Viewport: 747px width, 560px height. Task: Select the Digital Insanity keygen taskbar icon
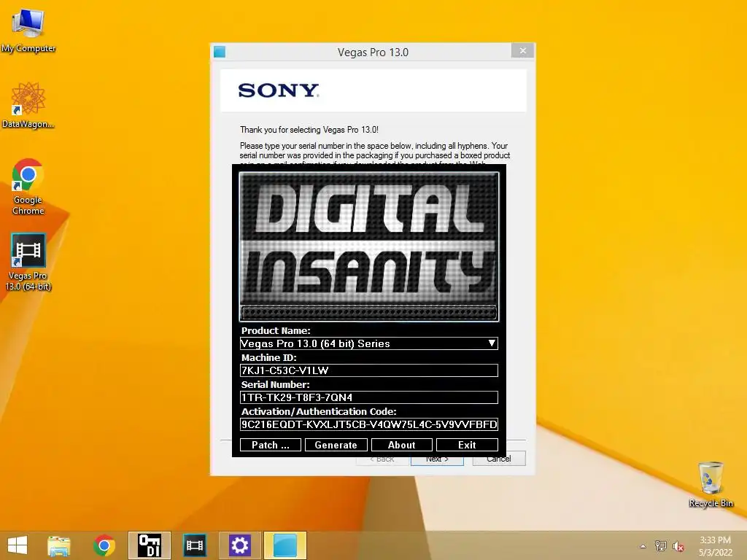pyautogui.click(x=149, y=545)
